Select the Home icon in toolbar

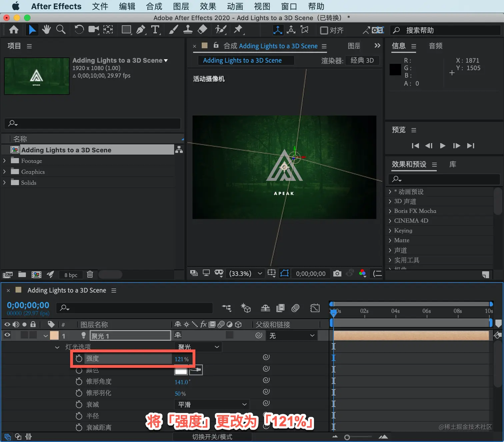click(14, 30)
